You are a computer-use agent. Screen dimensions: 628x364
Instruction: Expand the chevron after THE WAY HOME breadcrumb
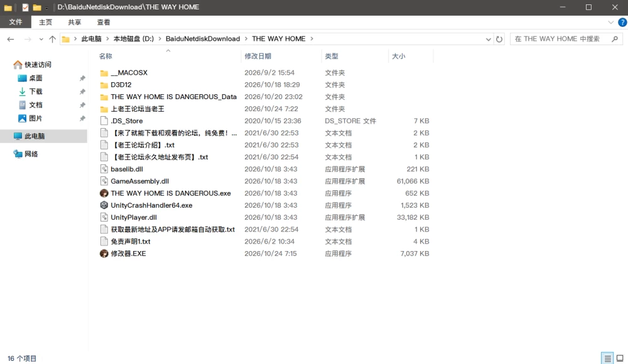[x=311, y=39]
